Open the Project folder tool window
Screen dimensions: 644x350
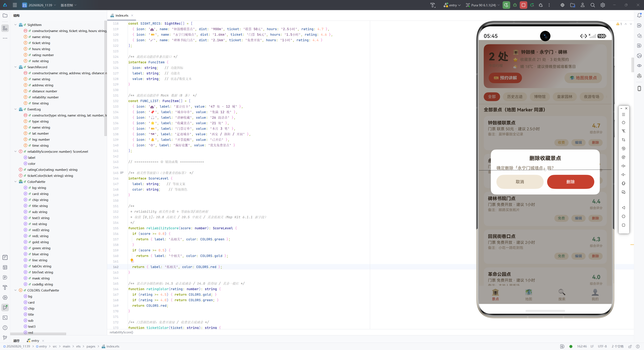pyautogui.click(x=5, y=15)
